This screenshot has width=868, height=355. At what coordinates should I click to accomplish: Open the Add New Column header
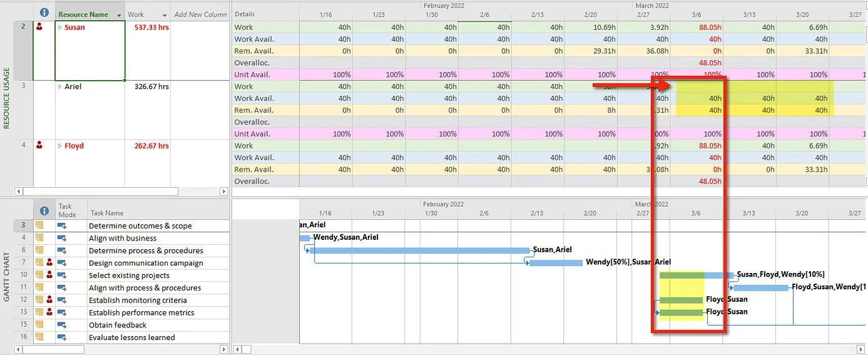pyautogui.click(x=200, y=14)
